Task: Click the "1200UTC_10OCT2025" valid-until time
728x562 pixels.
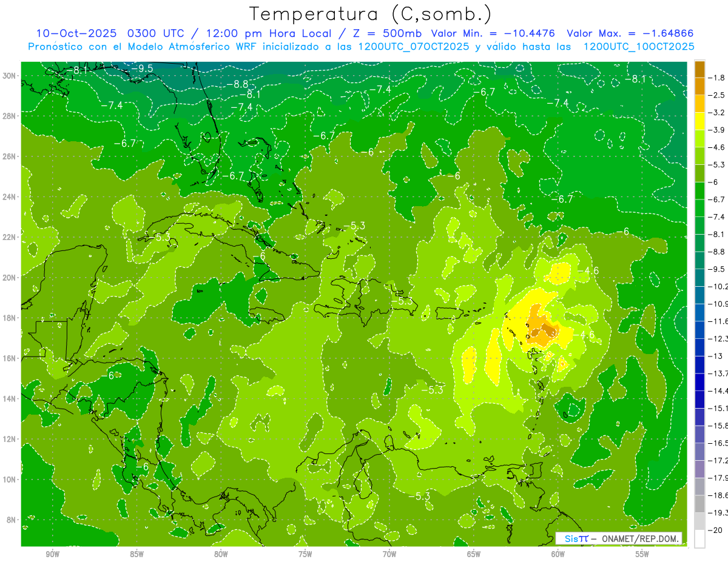Action: (638, 47)
